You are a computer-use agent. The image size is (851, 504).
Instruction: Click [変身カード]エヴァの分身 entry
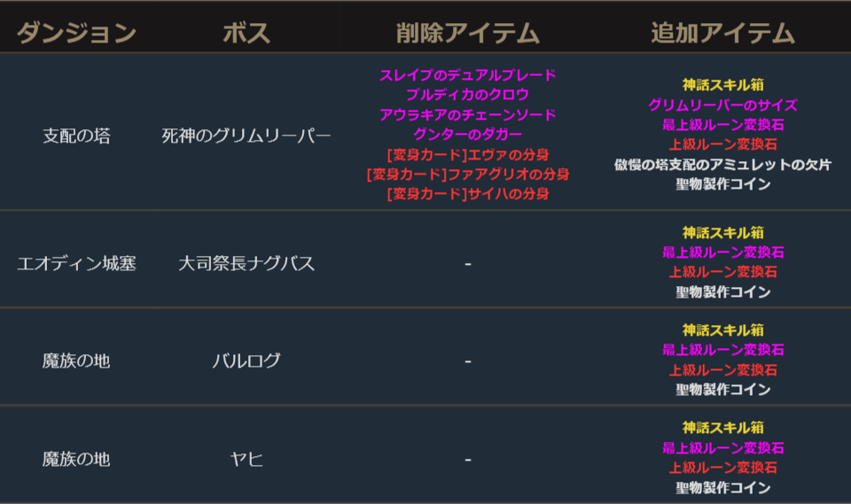coord(467,154)
